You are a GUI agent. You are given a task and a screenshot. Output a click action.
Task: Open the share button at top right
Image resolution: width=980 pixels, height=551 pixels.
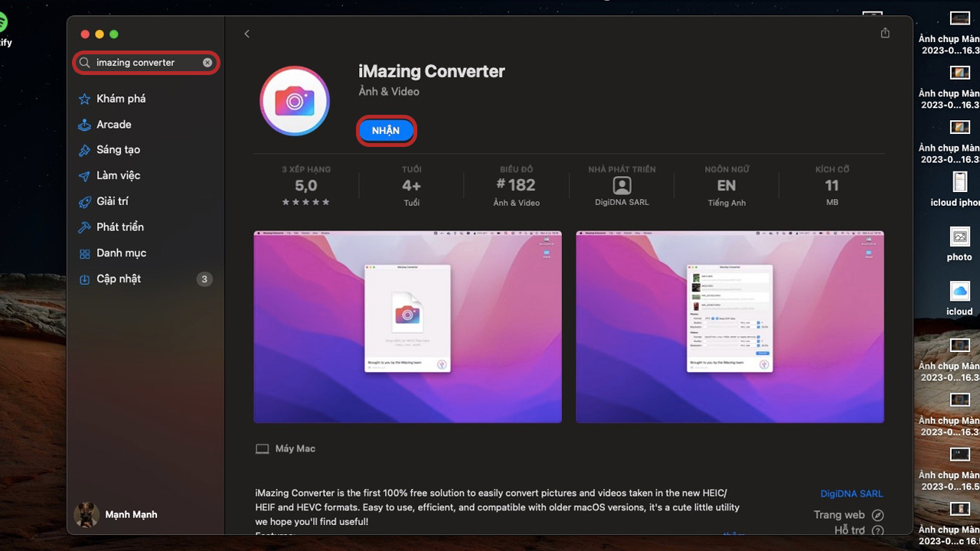click(x=885, y=33)
